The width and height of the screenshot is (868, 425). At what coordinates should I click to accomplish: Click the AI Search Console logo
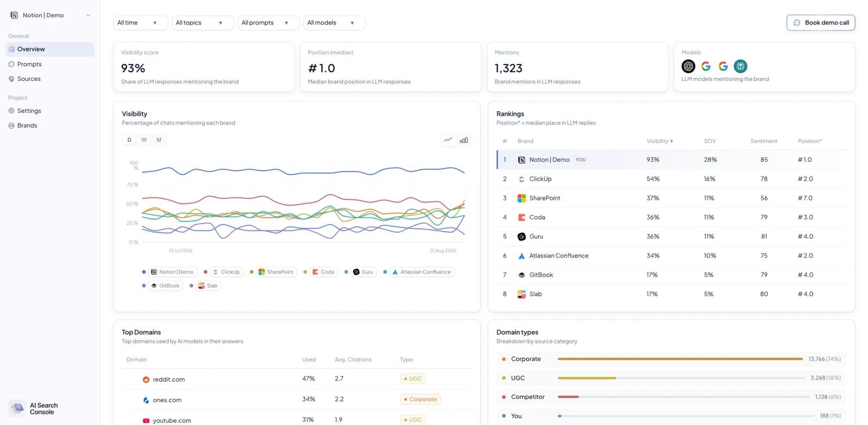pos(17,408)
